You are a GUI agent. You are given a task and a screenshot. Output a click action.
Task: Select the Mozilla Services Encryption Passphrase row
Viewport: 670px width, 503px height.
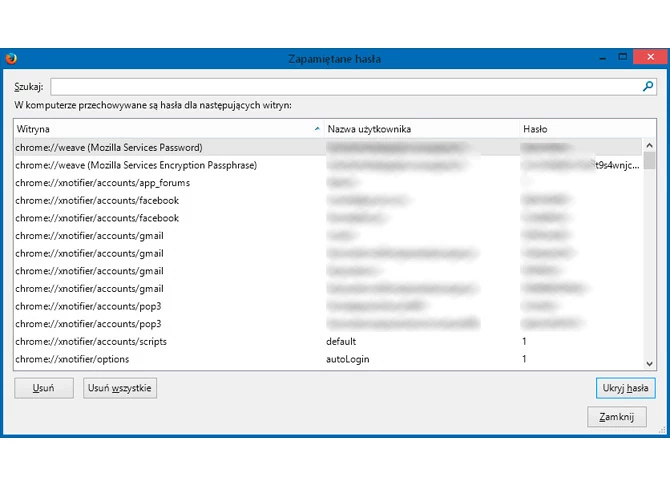point(328,165)
